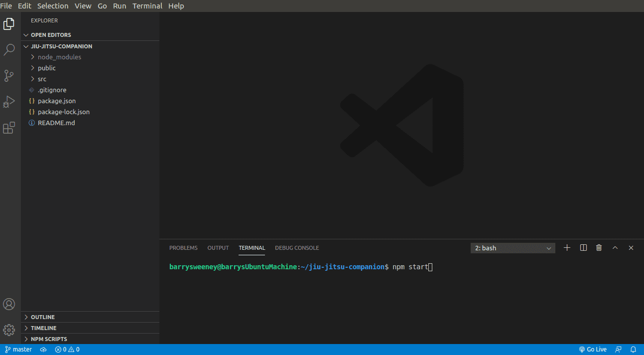Image resolution: width=644 pixels, height=355 pixels.
Task: Open the .gitignore file
Action: pos(90,90)
